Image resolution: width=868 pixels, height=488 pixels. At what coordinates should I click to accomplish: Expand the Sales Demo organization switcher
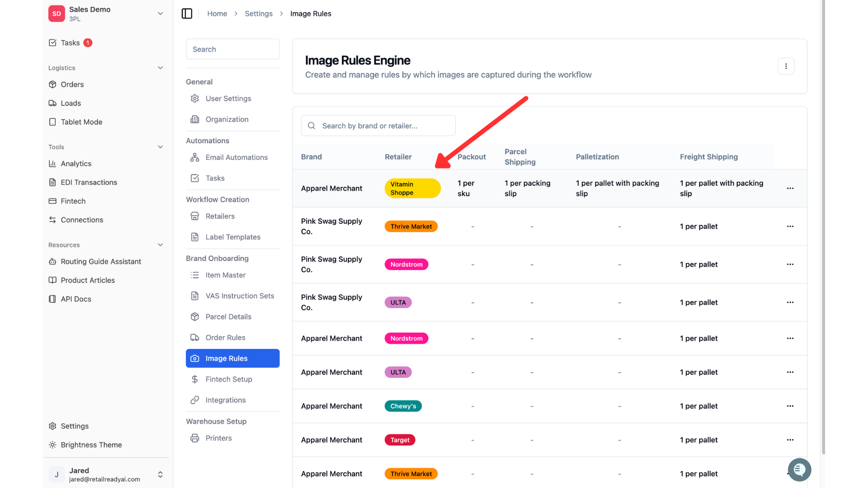[160, 14]
